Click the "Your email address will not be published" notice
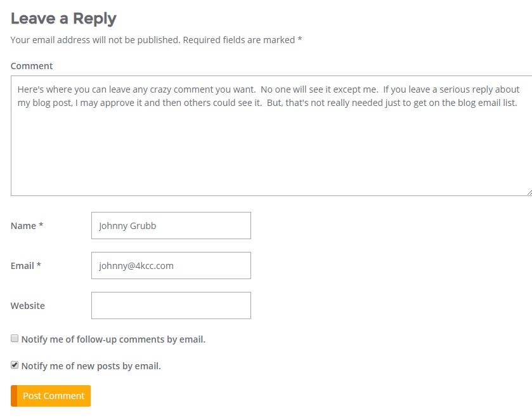This screenshot has height=420, width=532. tap(96, 40)
